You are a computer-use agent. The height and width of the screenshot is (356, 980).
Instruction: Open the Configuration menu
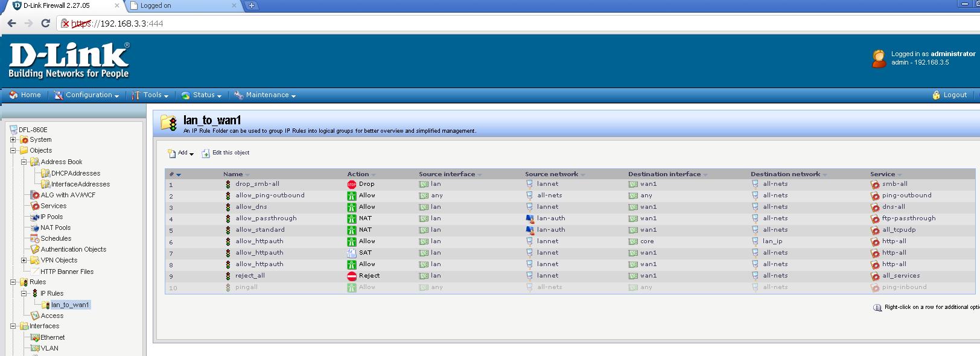[86, 95]
